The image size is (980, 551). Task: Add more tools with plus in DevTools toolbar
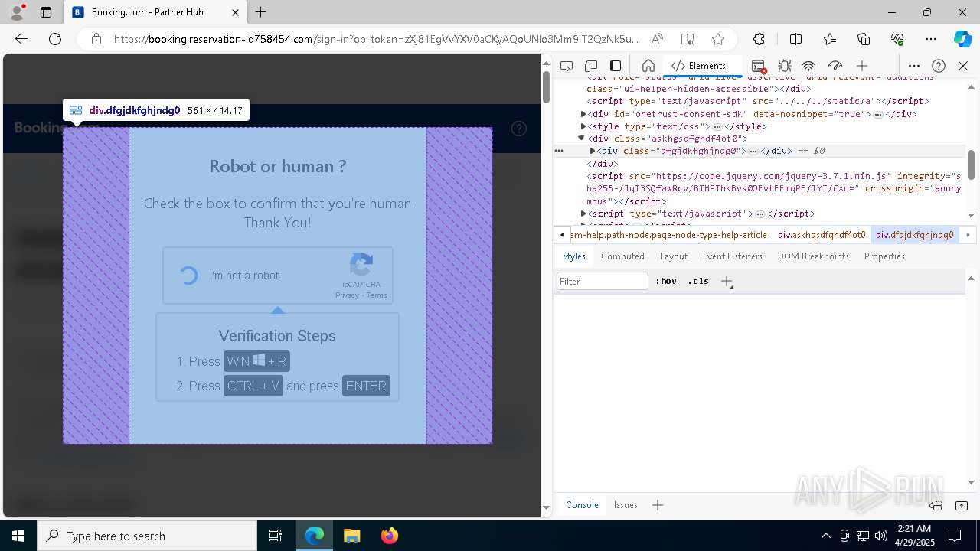coord(862,66)
